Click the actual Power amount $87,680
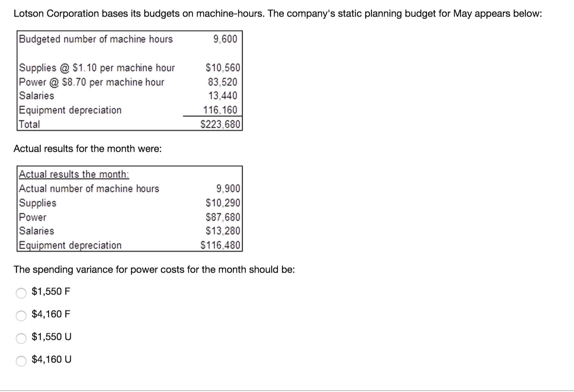The height and width of the screenshot is (392, 574). tap(223, 217)
